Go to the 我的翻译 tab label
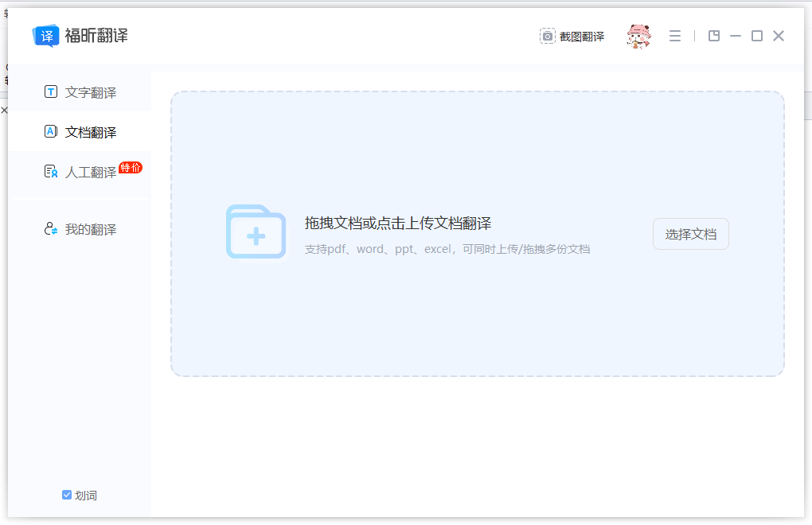Image resolution: width=812 pixels, height=525 pixels. [x=91, y=230]
